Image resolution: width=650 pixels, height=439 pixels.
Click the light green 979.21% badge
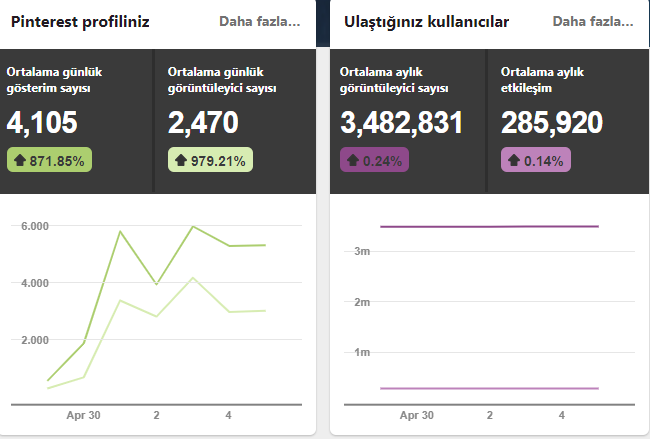click(210, 160)
